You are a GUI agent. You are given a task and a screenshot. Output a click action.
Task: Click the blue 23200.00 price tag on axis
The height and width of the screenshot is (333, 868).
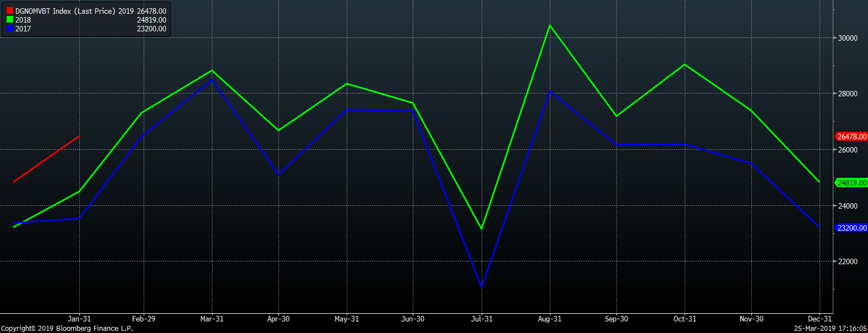[851, 228]
